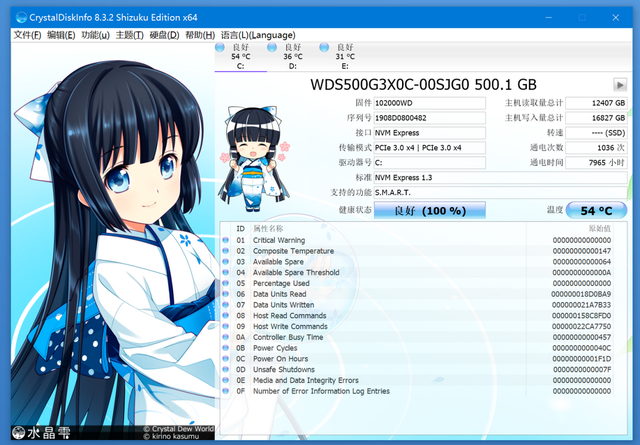Click the status dot for Data Units Read

[x=225, y=294]
